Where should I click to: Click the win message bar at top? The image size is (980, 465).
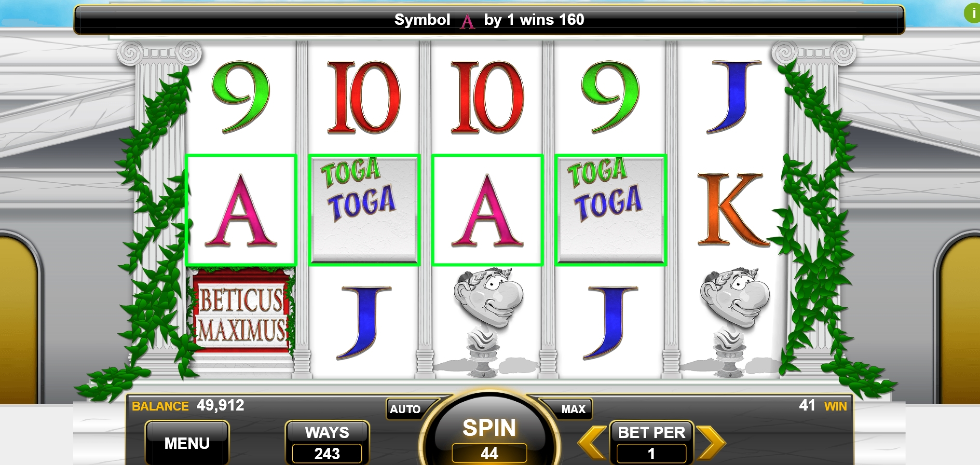489,20
